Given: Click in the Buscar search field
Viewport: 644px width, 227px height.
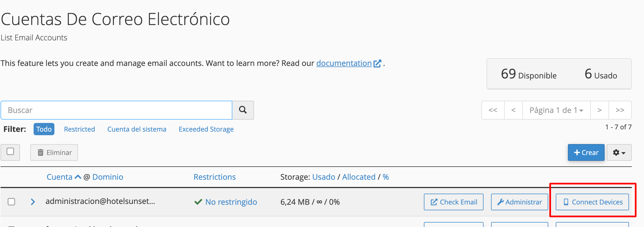Looking at the screenshot, I should tap(117, 110).
